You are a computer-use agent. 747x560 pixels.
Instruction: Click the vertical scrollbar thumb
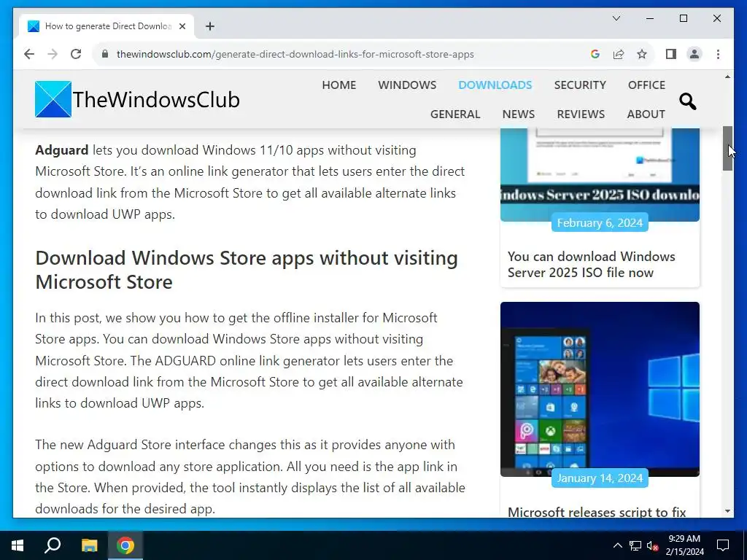click(x=727, y=148)
